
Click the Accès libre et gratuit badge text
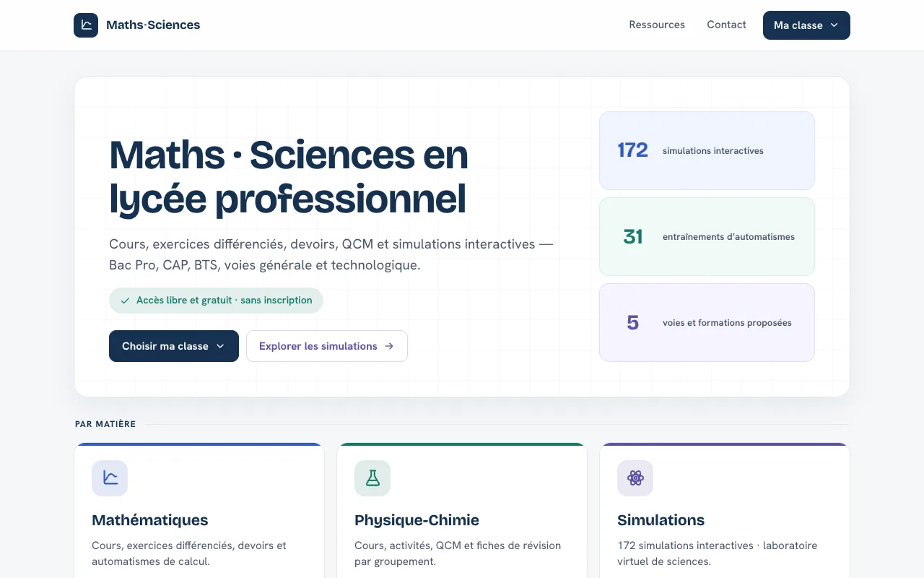(225, 301)
